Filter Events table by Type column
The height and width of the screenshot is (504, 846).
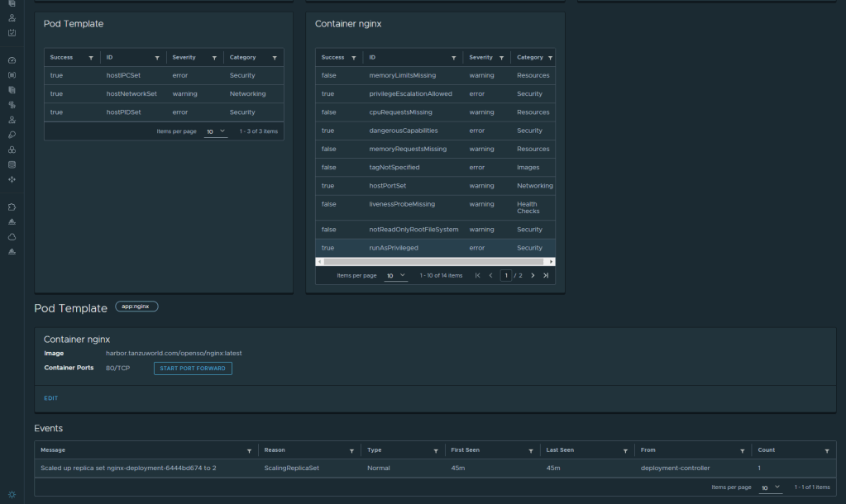[x=435, y=451]
